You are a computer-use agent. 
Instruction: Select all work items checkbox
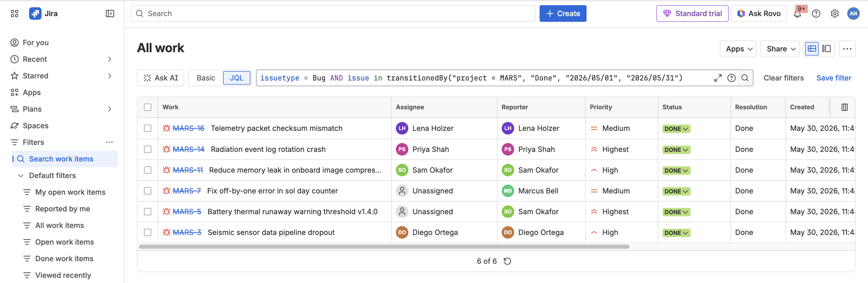tap(148, 107)
